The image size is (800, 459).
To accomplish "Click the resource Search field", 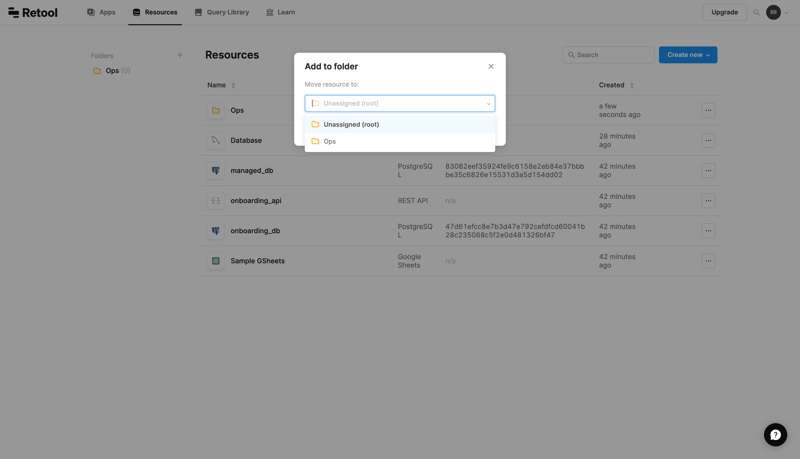I will click(x=609, y=55).
